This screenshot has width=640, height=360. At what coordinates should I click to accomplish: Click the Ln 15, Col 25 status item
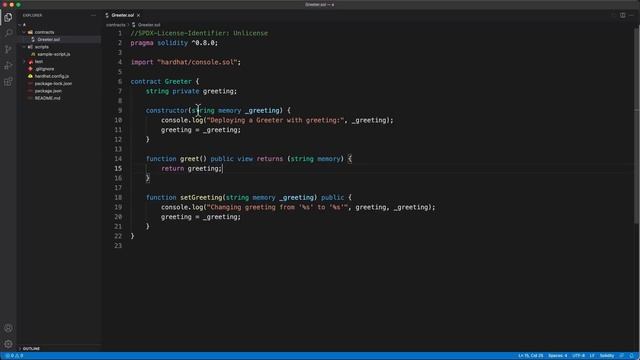click(530, 356)
